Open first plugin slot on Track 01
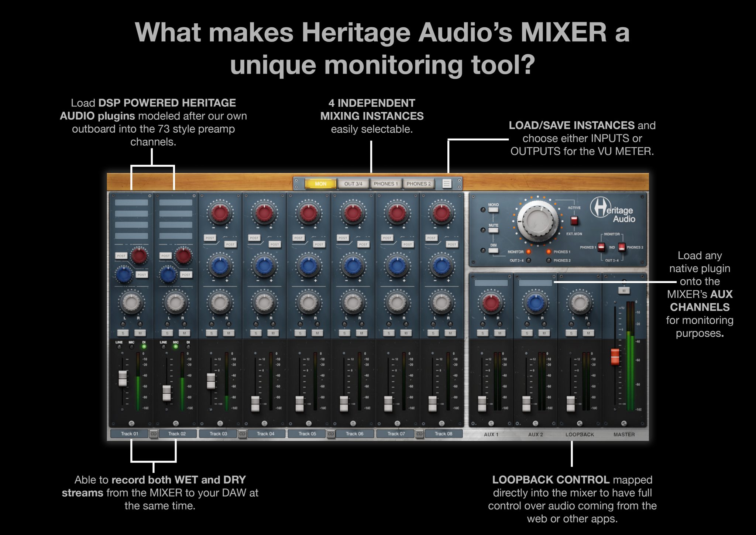 tap(131, 202)
